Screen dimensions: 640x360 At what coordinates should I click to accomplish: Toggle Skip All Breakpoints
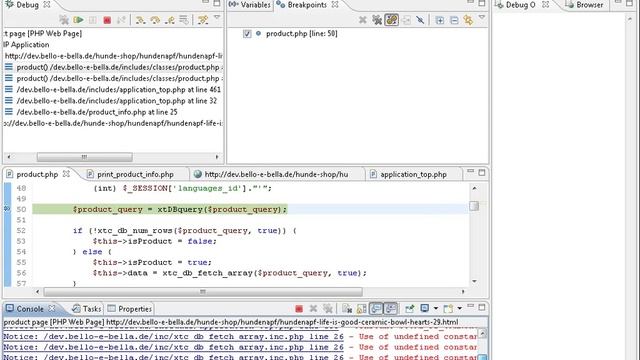click(x=420, y=20)
